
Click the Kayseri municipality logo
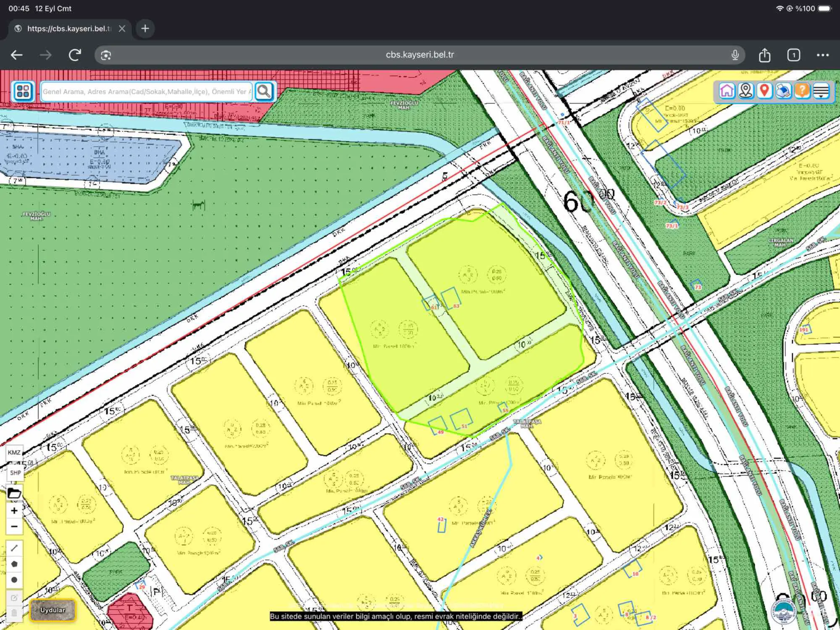pos(784,611)
